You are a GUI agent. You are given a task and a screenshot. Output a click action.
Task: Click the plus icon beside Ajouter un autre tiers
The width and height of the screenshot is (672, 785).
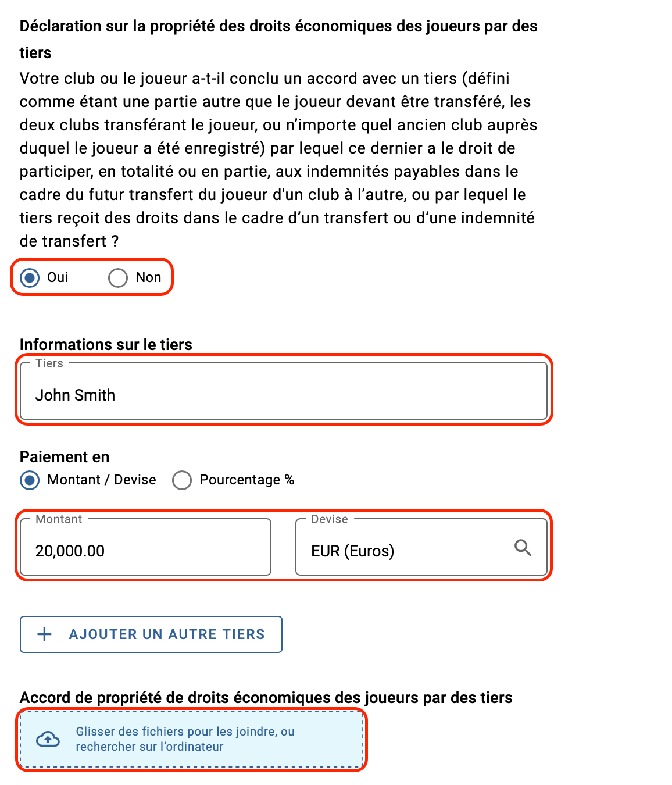click(45, 634)
